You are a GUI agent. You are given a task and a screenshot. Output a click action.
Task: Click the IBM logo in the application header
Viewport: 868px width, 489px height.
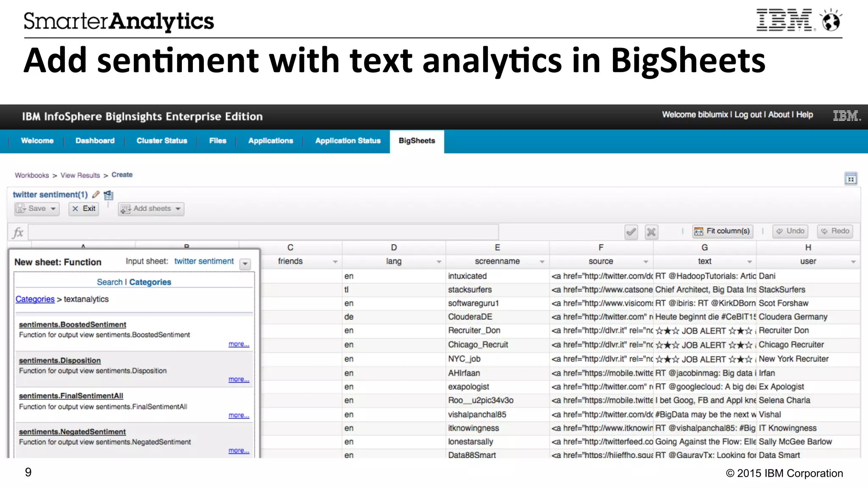pos(846,116)
